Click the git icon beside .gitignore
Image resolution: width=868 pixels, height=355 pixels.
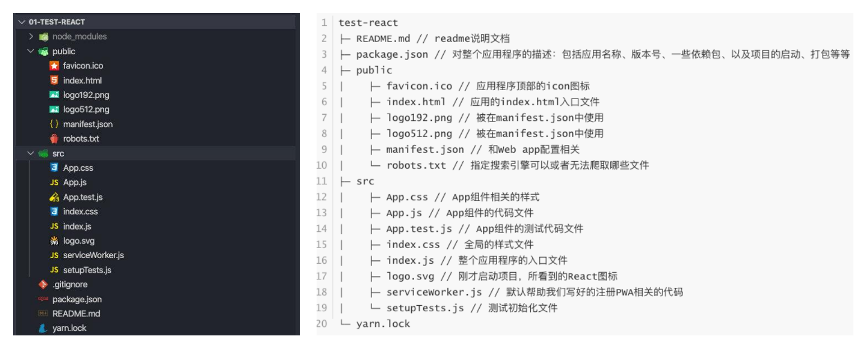[43, 284]
